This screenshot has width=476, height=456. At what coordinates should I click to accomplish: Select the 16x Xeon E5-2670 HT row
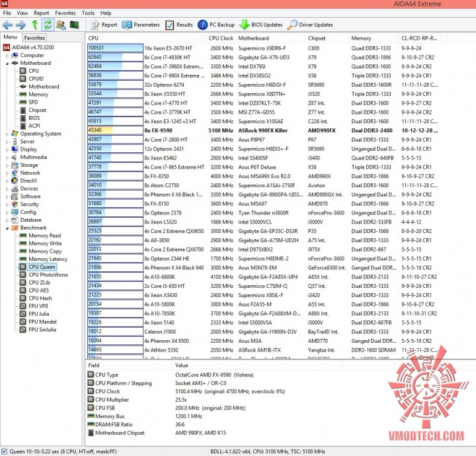(x=263, y=48)
